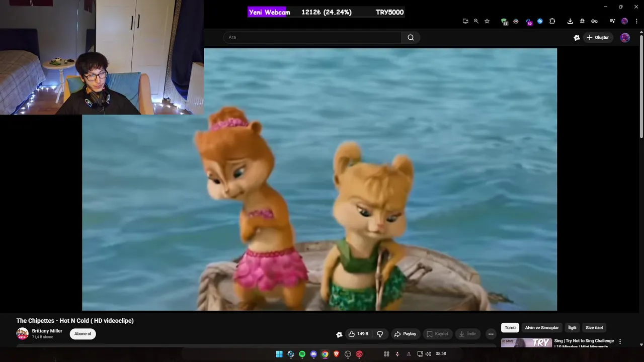Open the Chrome profile avatar in toolbar

(x=624, y=21)
